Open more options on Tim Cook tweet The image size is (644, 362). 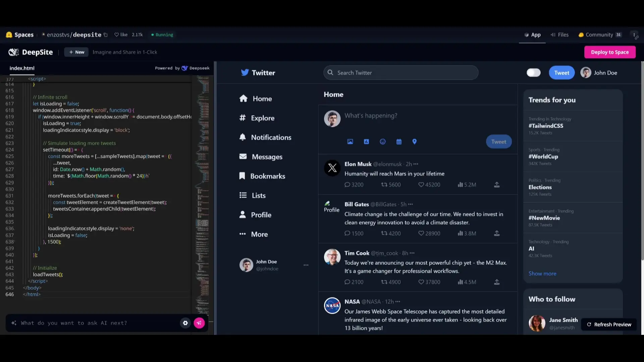(412, 253)
